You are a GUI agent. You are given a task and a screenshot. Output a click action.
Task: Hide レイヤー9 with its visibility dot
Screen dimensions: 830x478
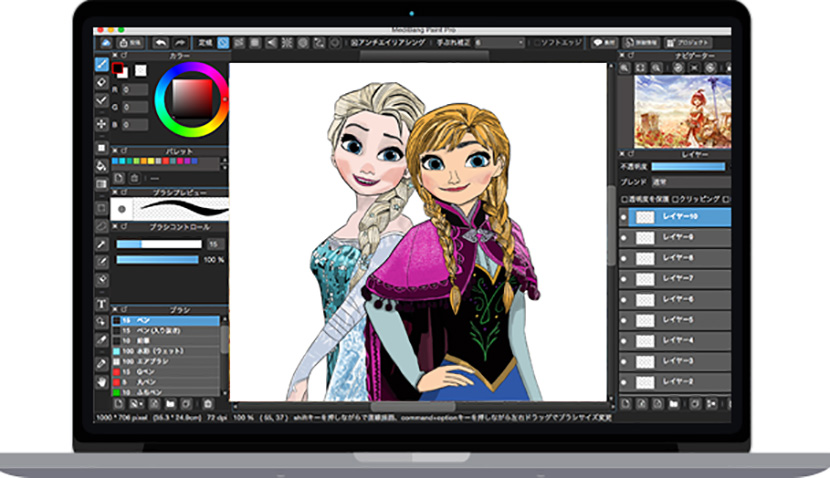pyautogui.click(x=624, y=238)
